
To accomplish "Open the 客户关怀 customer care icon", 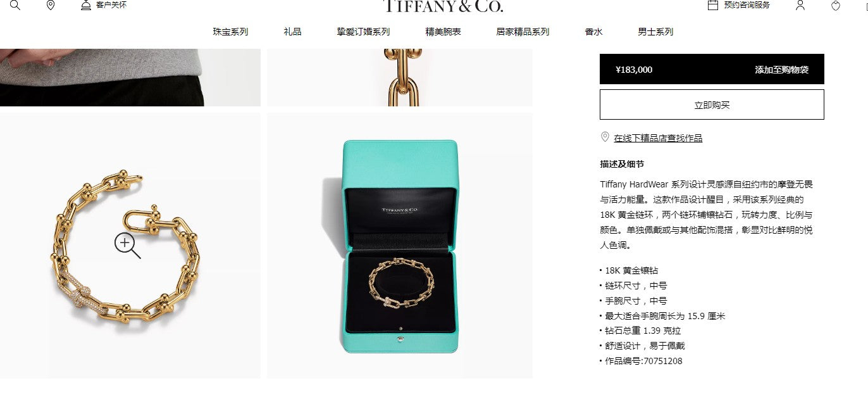I will (x=86, y=5).
